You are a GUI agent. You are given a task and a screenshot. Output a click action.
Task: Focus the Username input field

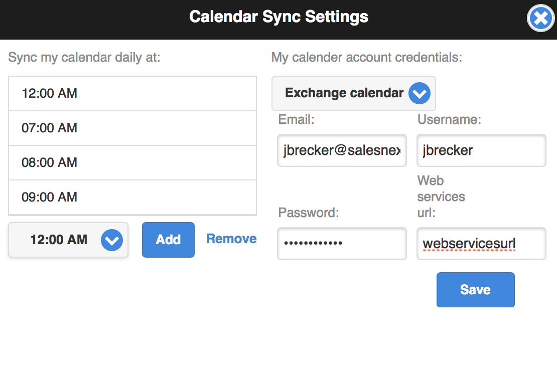pyautogui.click(x=481, y=150)
